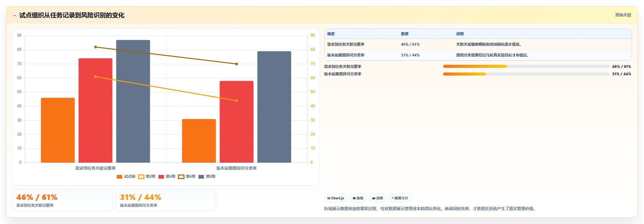644x224 pixels.
Task: Click the yellow 第2周 line point at 44
Action: 237,101
